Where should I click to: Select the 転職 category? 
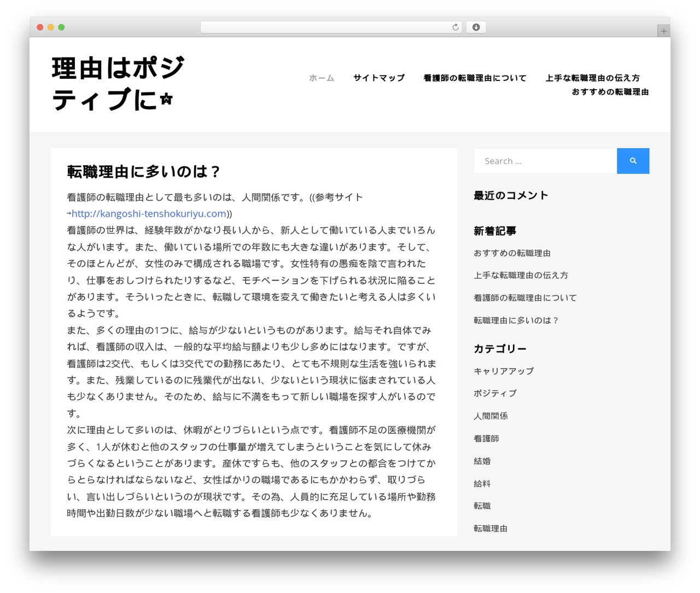482,505
